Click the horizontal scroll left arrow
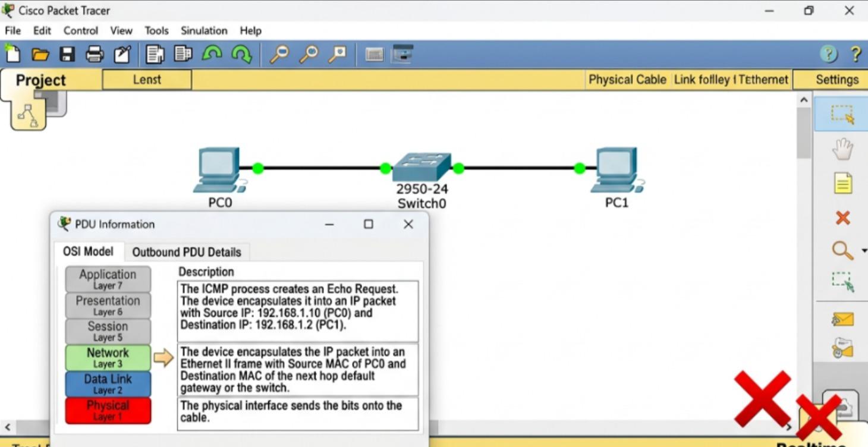The image size is (868, 447). [7, 427]
